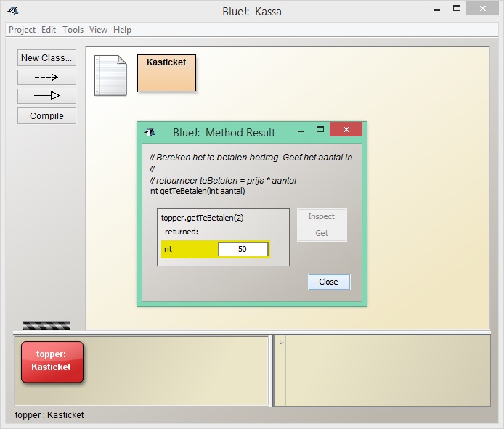Click the 'BlueJ: Kassa' window title
Viewport: 504px width, 429px height.
pos(252,12)
